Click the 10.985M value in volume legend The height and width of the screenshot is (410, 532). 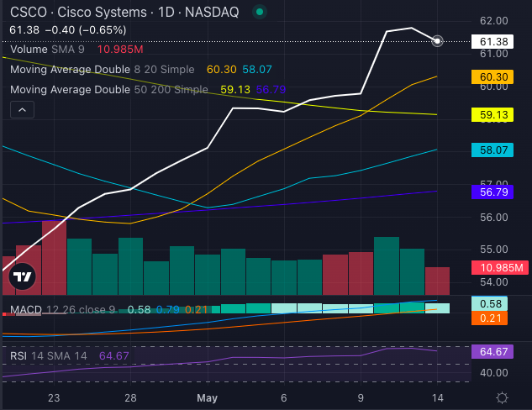pos(120,50)
